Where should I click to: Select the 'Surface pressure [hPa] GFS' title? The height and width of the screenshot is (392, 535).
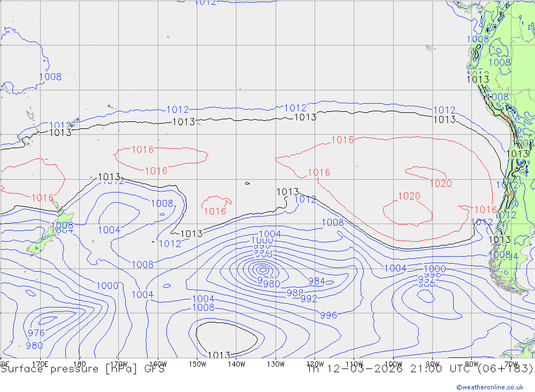[82, 369]
